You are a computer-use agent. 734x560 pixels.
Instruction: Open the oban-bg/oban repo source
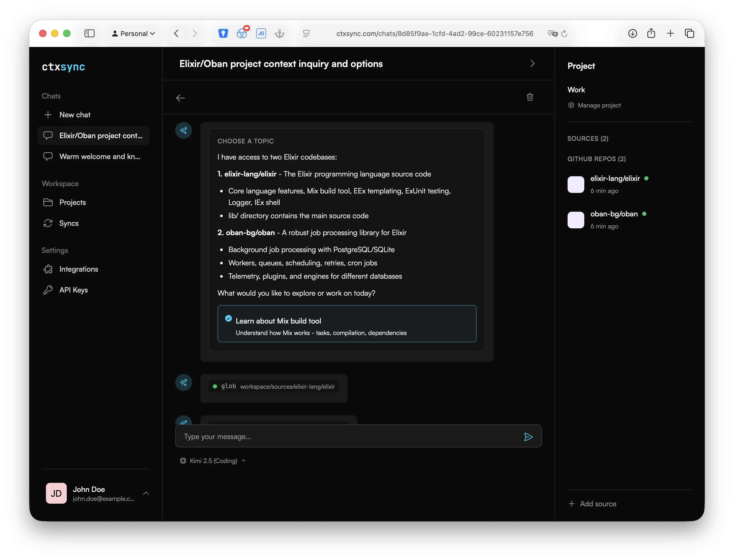[613, 214]
